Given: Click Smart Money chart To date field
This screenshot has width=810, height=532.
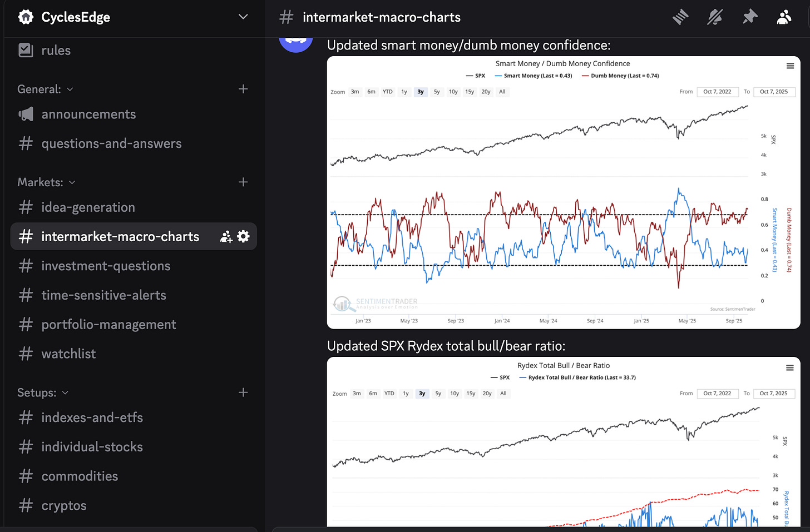Looking at the screenshot, I should 774,92.
